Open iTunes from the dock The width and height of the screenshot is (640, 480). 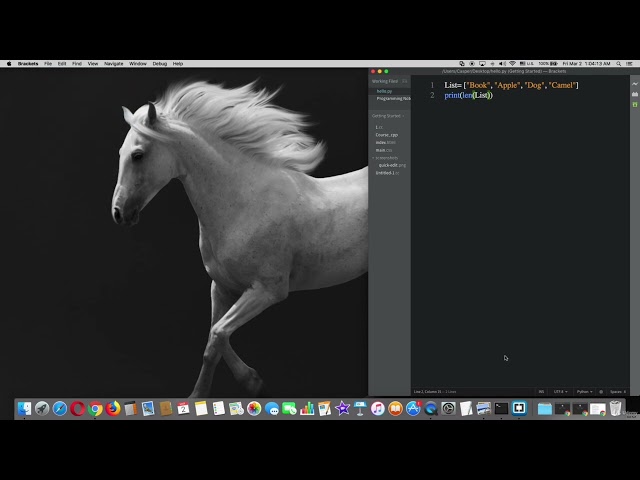point(378,408)
